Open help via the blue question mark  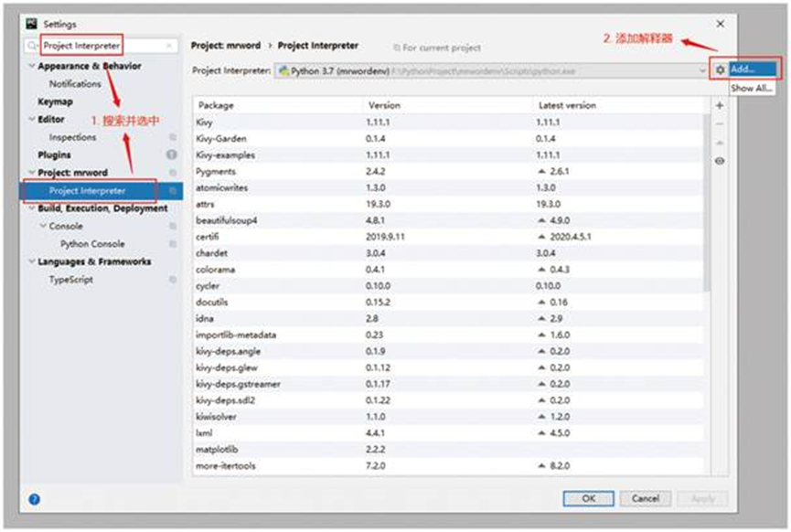35,499
